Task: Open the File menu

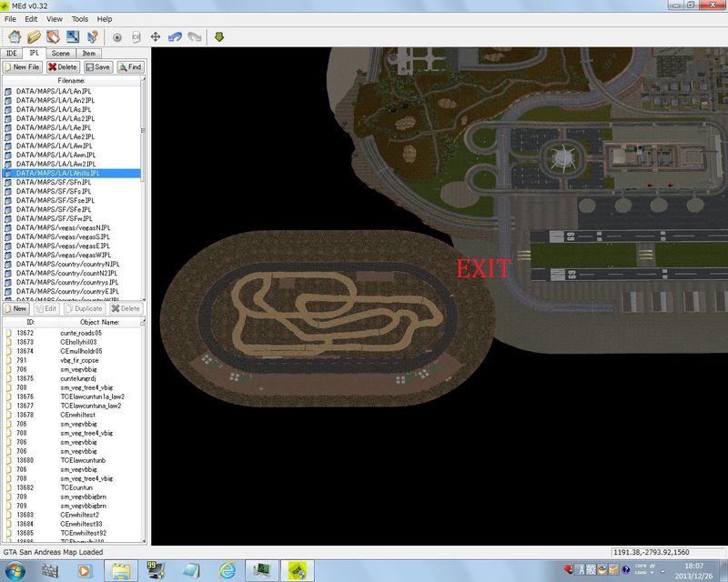Action: [x=10, y=19]
